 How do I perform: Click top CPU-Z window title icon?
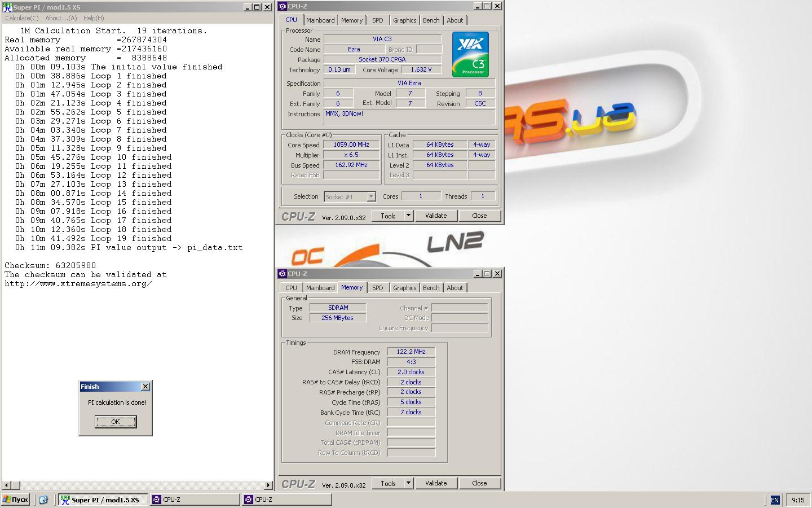(x=283, y=6)
